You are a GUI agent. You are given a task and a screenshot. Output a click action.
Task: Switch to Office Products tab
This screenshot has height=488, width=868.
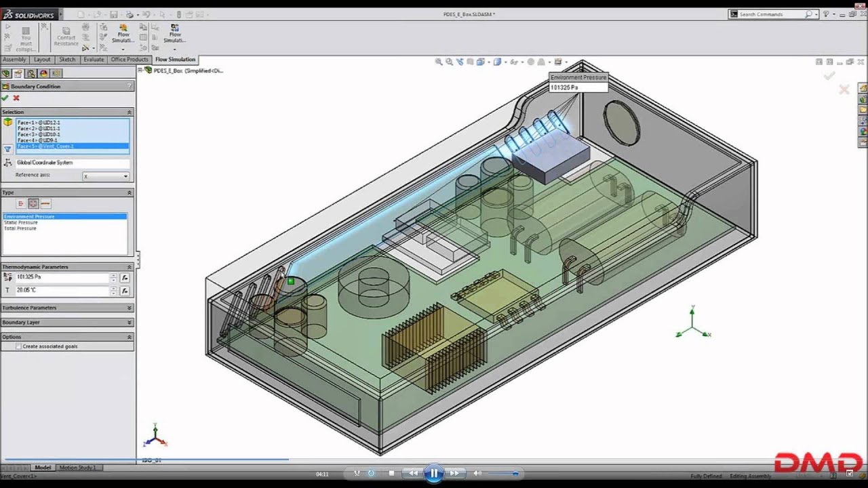pyautogui.click(x=130, y=60)
